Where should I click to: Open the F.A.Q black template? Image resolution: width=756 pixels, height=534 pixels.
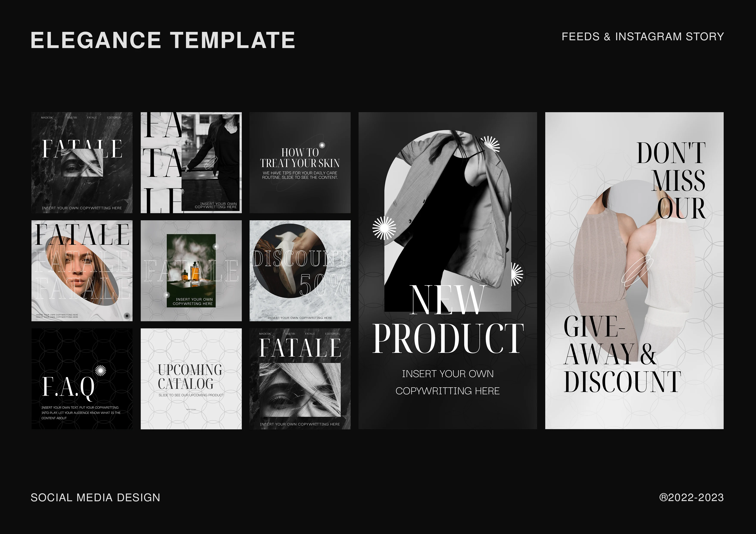82,378
